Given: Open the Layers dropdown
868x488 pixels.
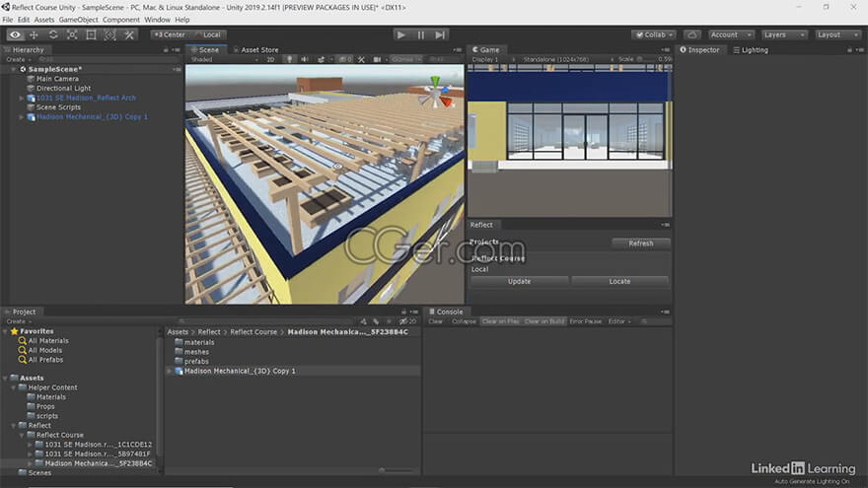Looking at the screenshot, I should point(784,35).
